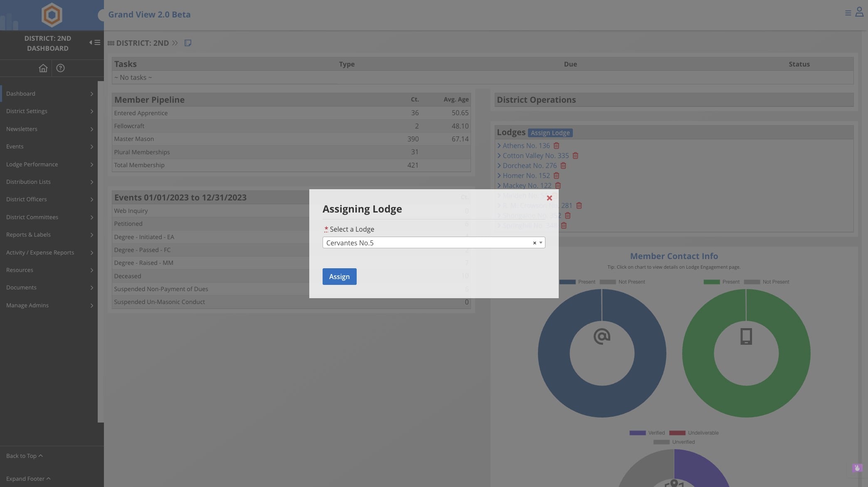868x487 pixels.
Task: Click Back to Top link
Action: 25,456
